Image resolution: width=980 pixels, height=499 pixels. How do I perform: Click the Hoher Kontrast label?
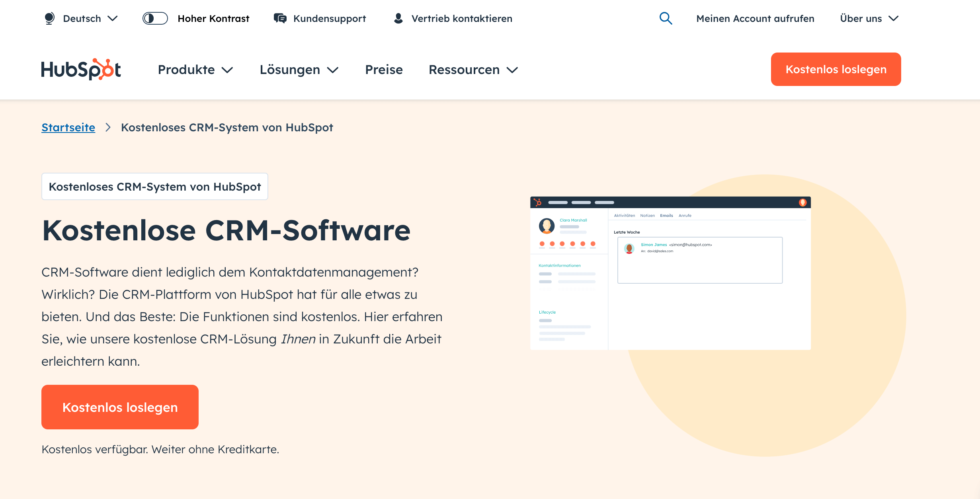click(213, 18)
